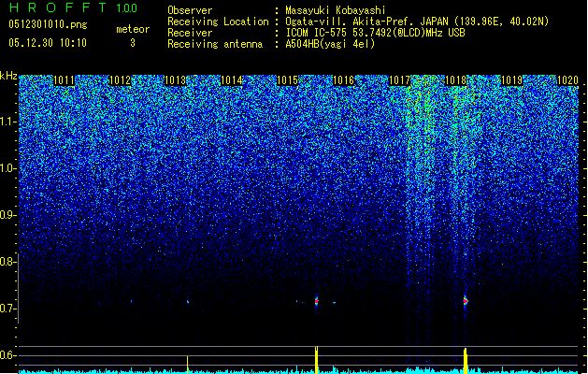Click the 0.8 frequency axis label
Screen dimensions: 588x374
click(x=7, y=262)
